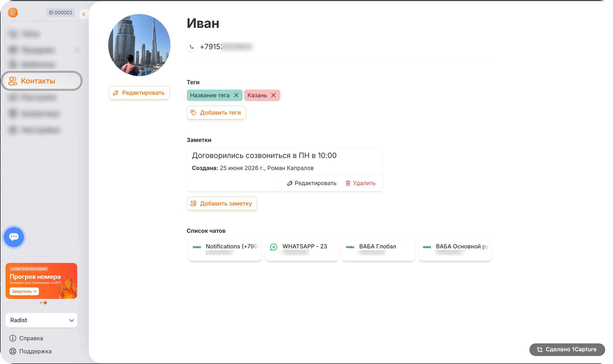Open the ВАБА Основной chat card
This screenshot has width=613, height=364.
[x=455, y=250]
